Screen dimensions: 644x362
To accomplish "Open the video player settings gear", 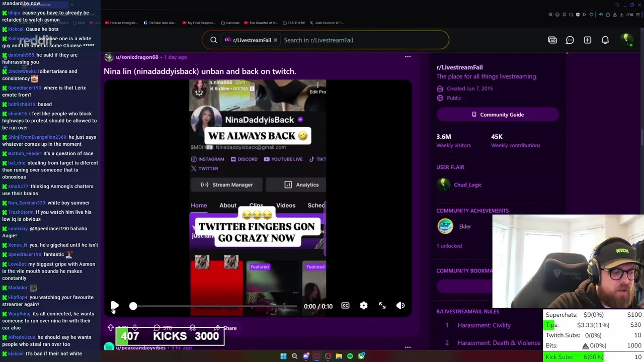I will pyautogui.click(x=364, y=306).
